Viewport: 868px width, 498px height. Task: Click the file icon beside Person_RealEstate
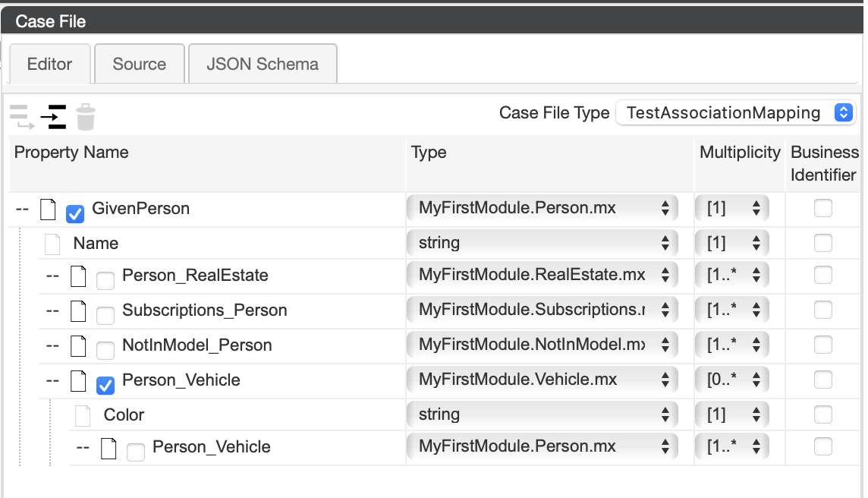(78, 276)
